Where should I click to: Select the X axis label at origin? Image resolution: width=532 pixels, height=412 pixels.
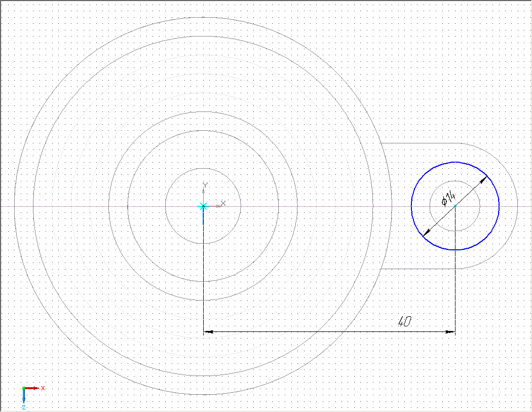point(223,203)
